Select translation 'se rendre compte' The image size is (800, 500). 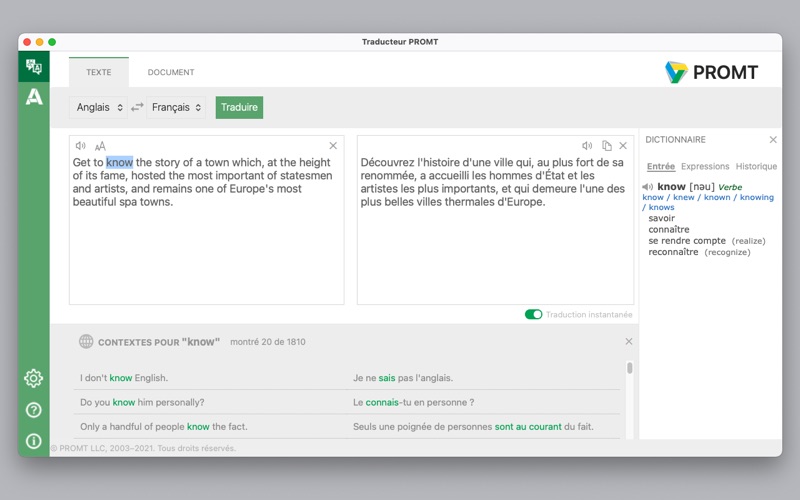point(687,241)
